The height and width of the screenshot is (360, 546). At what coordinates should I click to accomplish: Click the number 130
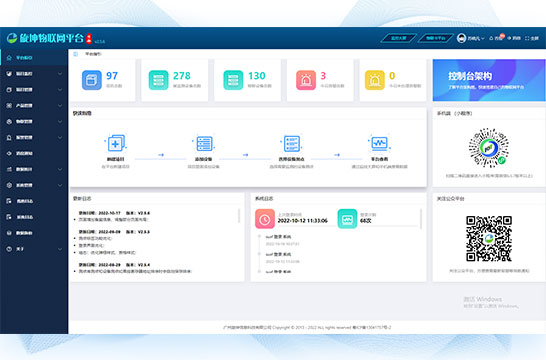pyautogui.click(x=257, y=76)
